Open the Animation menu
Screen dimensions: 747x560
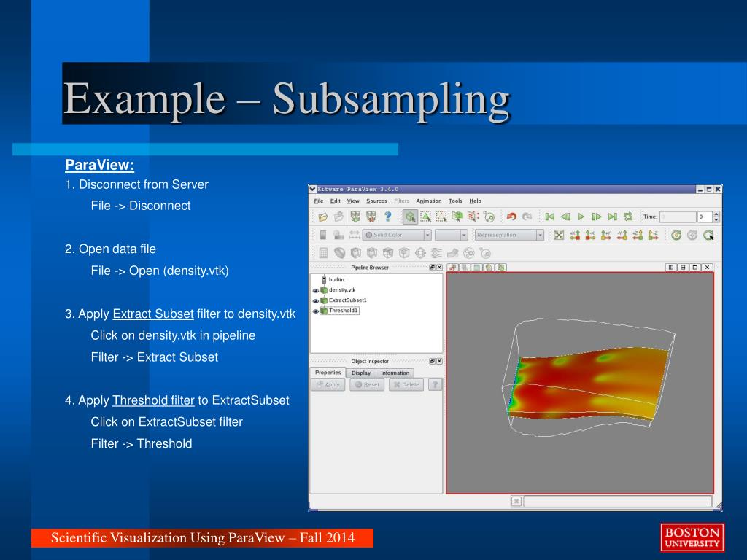(429, 201)
